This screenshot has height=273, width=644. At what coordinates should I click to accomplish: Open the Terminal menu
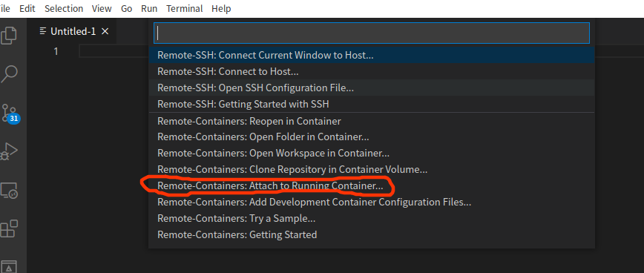click(x=185, y=9)
